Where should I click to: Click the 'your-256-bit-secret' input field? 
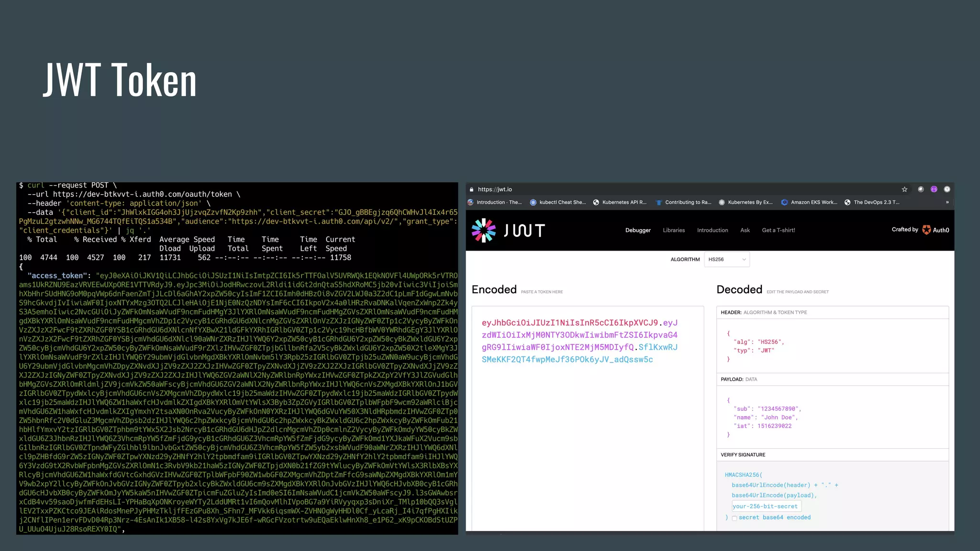[766, 507]
